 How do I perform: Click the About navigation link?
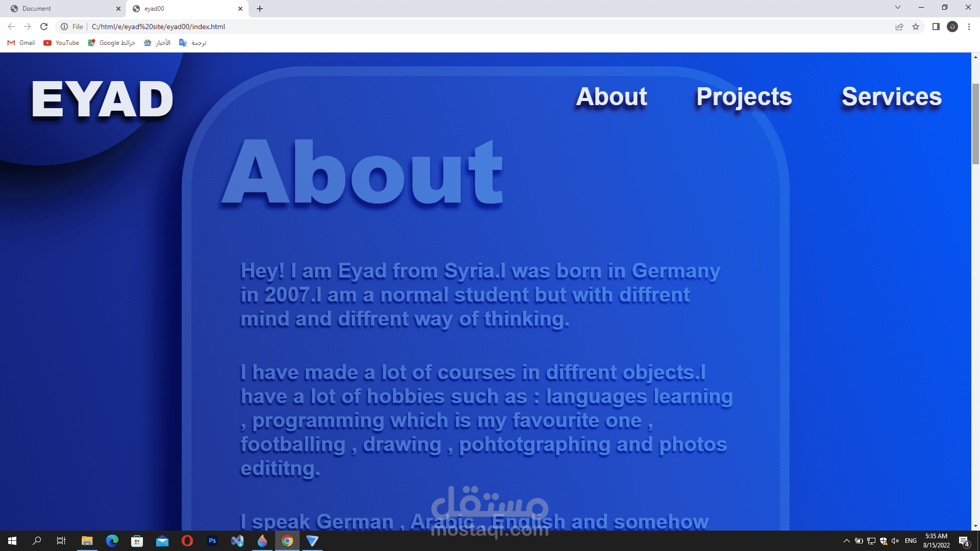coord(611,97)
